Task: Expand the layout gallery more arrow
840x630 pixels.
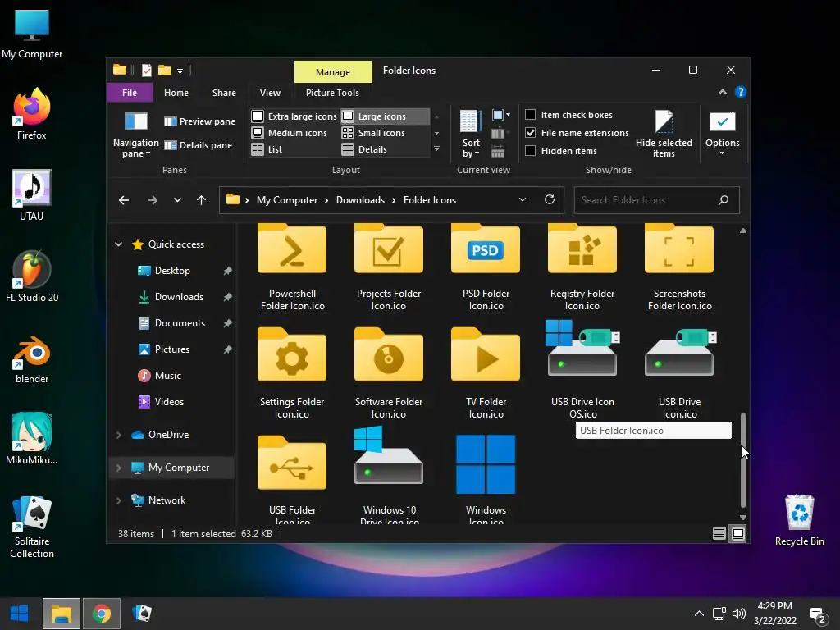Action: click(437, 149)
